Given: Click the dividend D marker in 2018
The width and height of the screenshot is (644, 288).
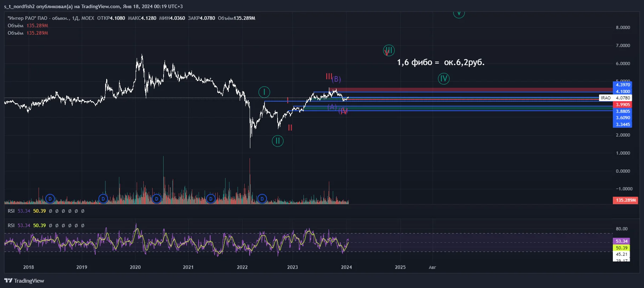Looking at the screenshot, I should point(50,199).
